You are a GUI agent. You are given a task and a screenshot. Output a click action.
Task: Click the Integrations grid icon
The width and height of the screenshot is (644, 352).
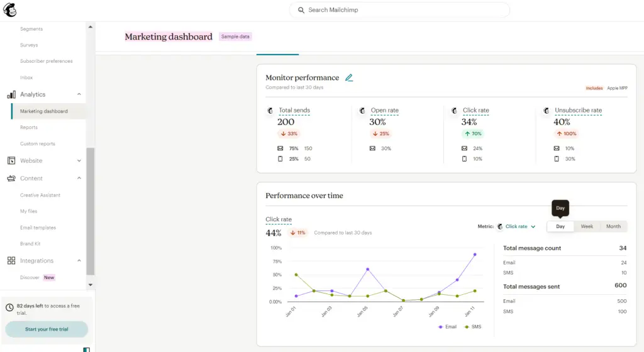coord(11,260)
